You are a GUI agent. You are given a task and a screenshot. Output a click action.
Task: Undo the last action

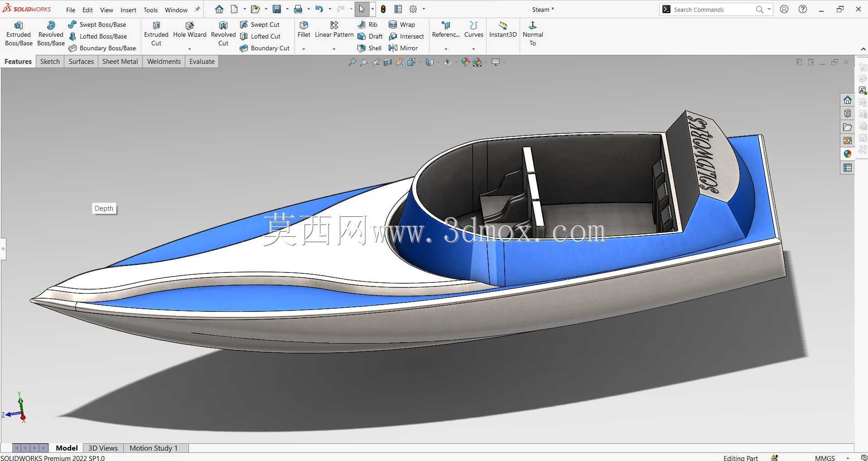coord(319,9)
